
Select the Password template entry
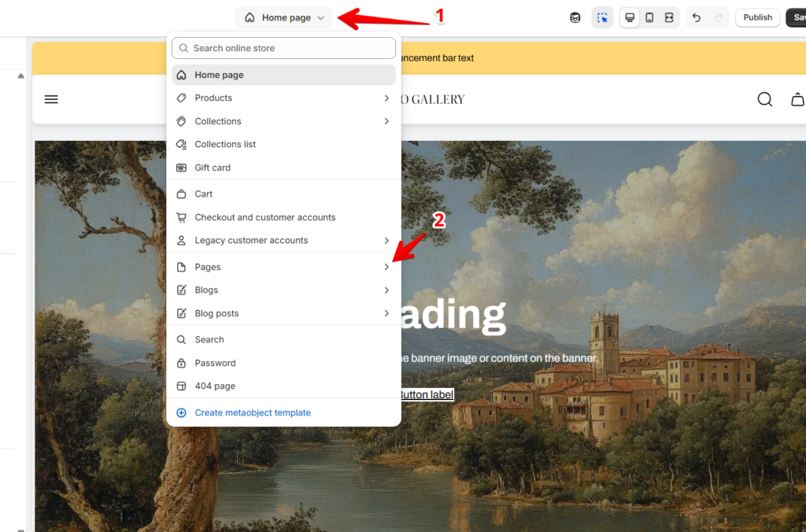[x=283, y=363]
